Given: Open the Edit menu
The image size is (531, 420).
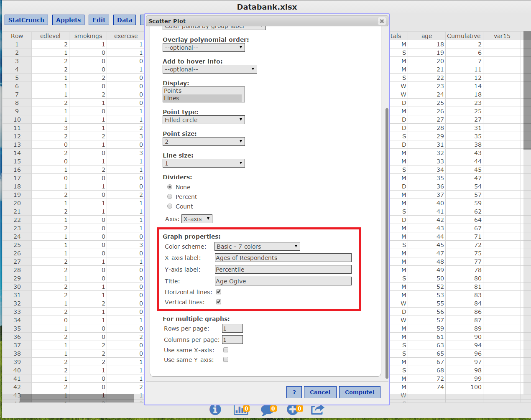Looking at the screenshot, I should pyautogui.click(x=99, y=20).
